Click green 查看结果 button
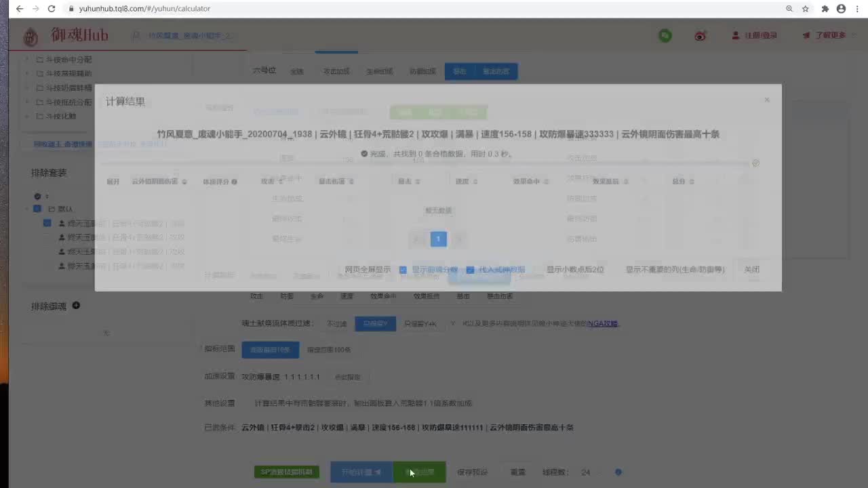The image size is (868, 488). pos(420,472)
